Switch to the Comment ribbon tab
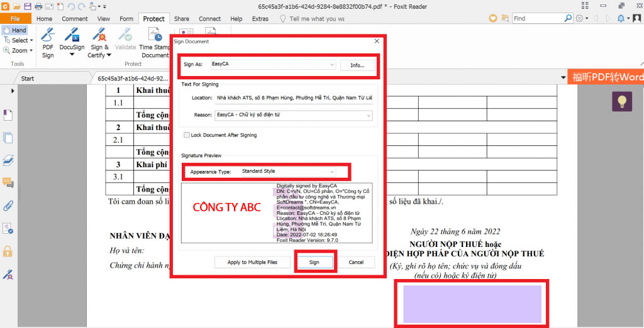This screenshot has width=644, height=328. pyautogui.click(x=75, y=18)
